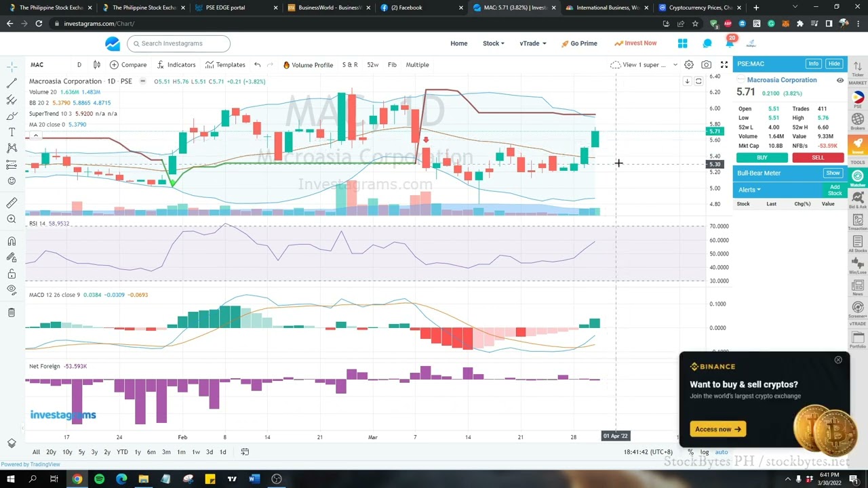Select the YTD range at chart bottom
Viewport: 868px width, 488px height.
[122, 452]
